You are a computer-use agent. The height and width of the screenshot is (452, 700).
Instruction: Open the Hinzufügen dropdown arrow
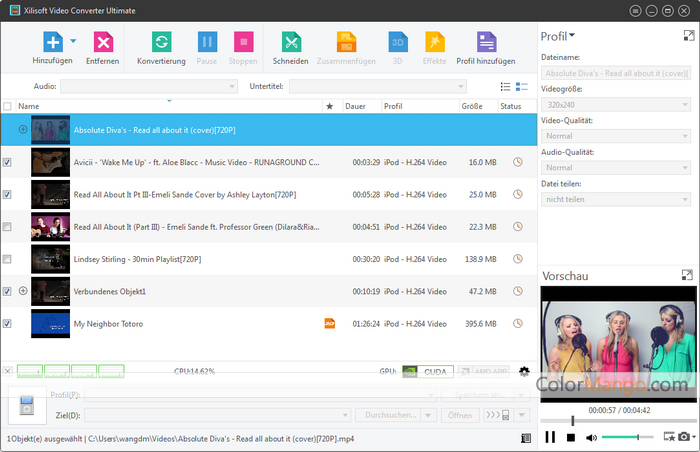(x=73, y=41)
